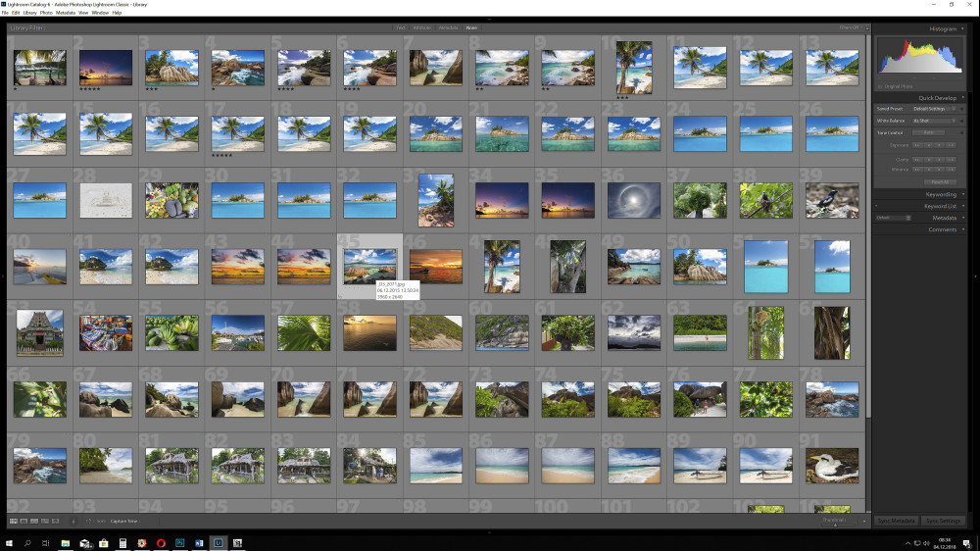Open volume control in system tray
The width and height of the screenshot is (980, 551).
(926, 543)
